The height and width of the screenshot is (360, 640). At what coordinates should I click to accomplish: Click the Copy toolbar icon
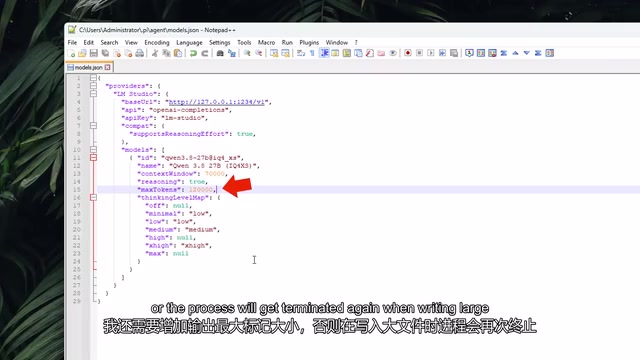[x=166, y=53]
